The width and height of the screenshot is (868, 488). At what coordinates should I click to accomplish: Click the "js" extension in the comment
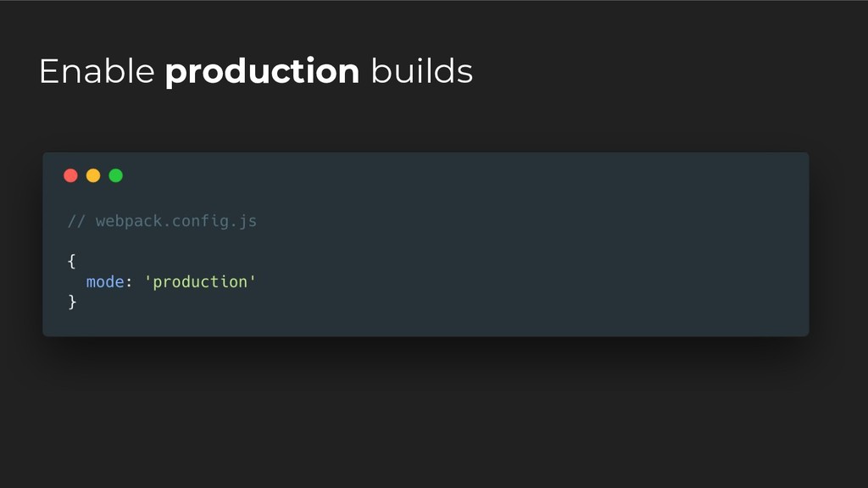click(x=248, y=221)
